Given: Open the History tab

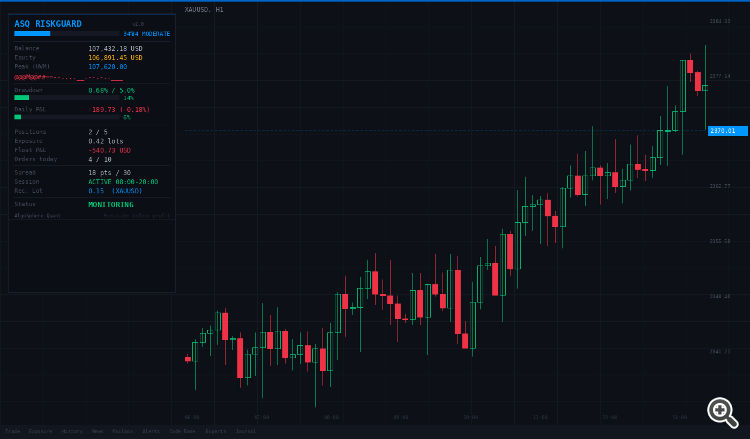Looking at the screenshot, I should pyautogui.click(x=72, y=431).
